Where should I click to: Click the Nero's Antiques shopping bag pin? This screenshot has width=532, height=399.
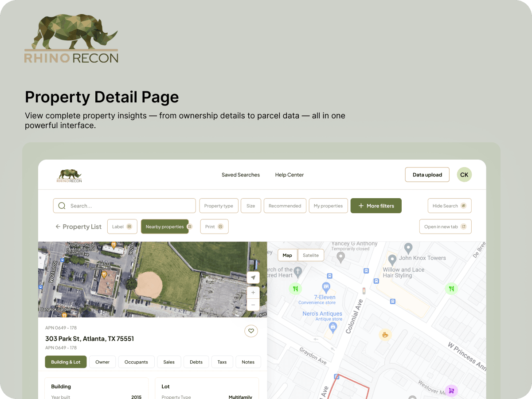(x=333, y=328)
